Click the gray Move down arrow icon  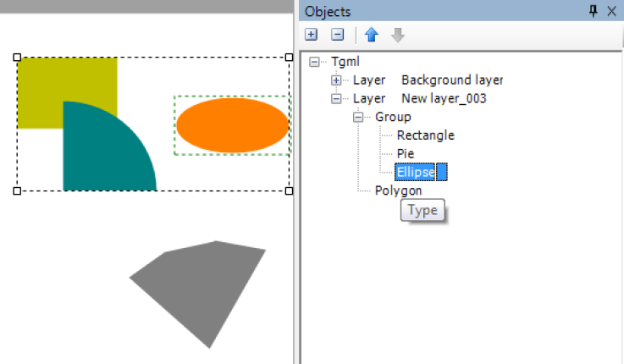coord(398,35)
